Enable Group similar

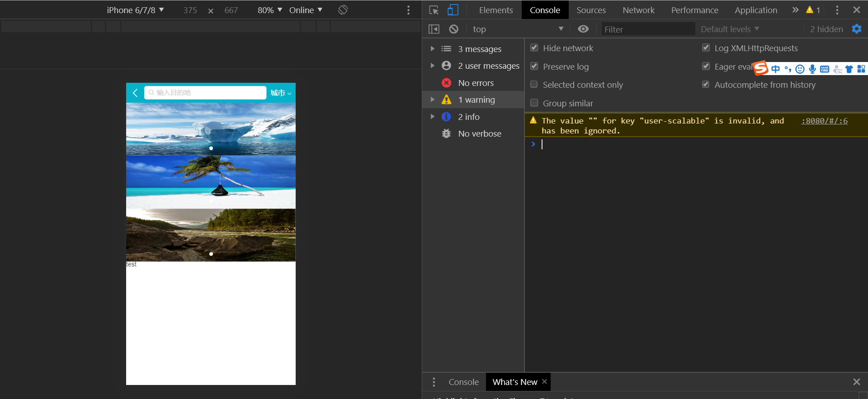pyautogui.click(x=534, y=103)
